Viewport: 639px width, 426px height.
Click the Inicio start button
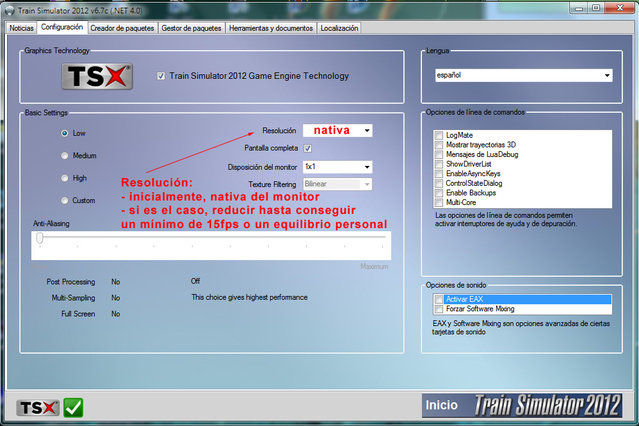click(442, 406)
